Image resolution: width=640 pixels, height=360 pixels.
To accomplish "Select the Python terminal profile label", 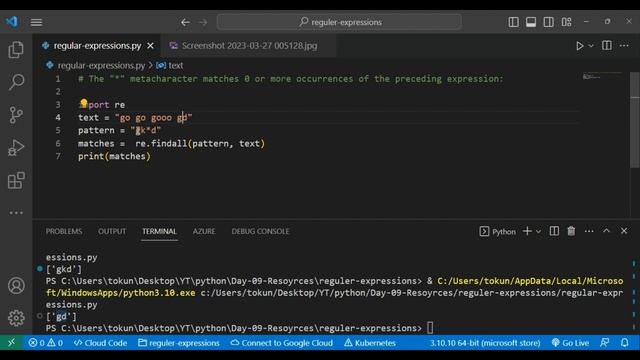I will coord(498,231).
